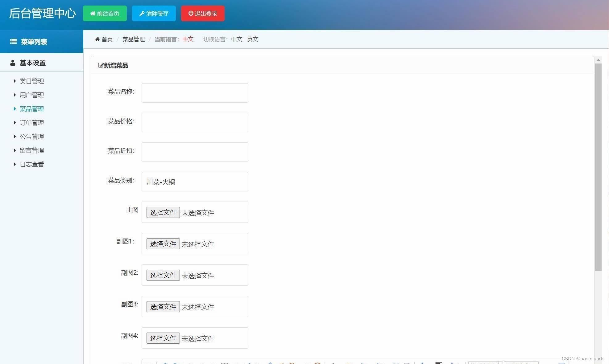Screen dimensions: 609x364
Task: Switch language by clicking 英文 link
Action: click(x=252, y=39)
